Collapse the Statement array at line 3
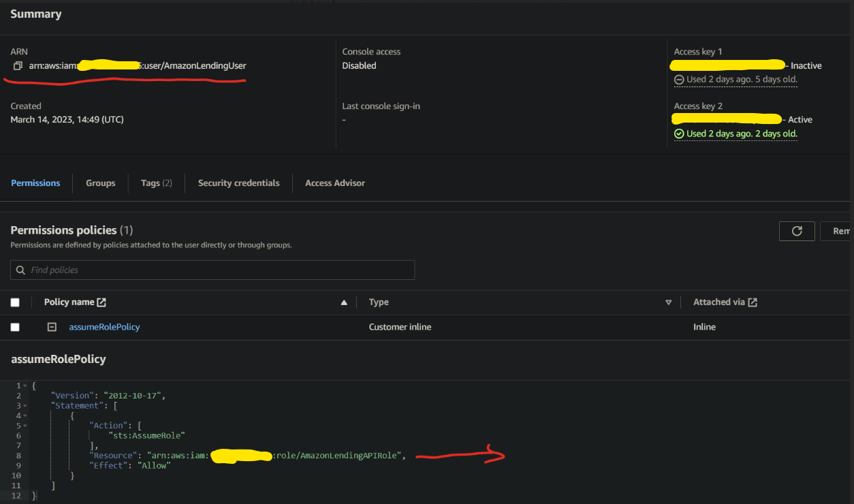 [26, 405]
